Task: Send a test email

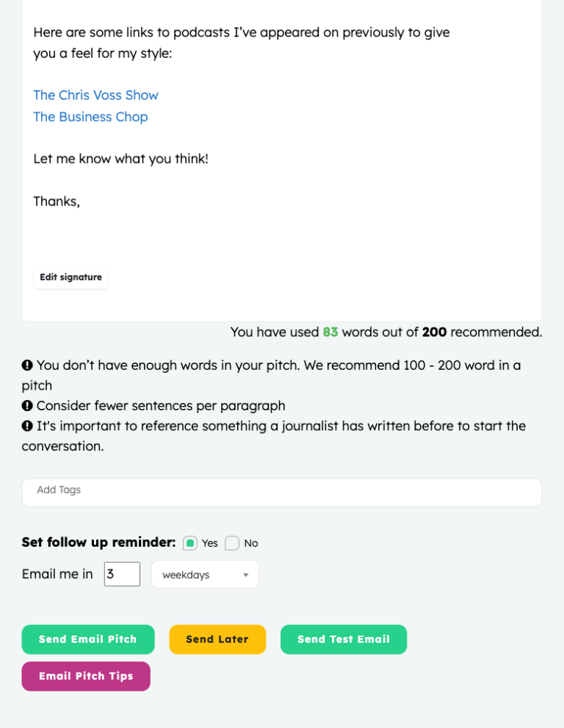Action: click(343, 639)
